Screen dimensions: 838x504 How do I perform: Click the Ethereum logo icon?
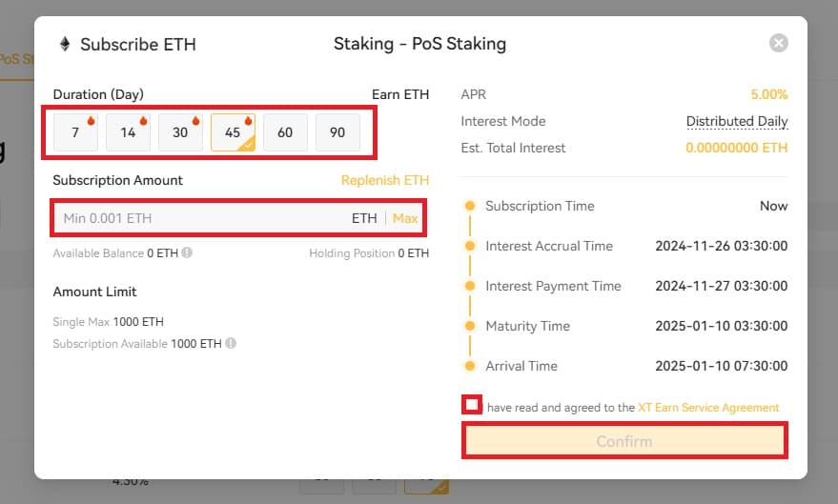(65, 44)
